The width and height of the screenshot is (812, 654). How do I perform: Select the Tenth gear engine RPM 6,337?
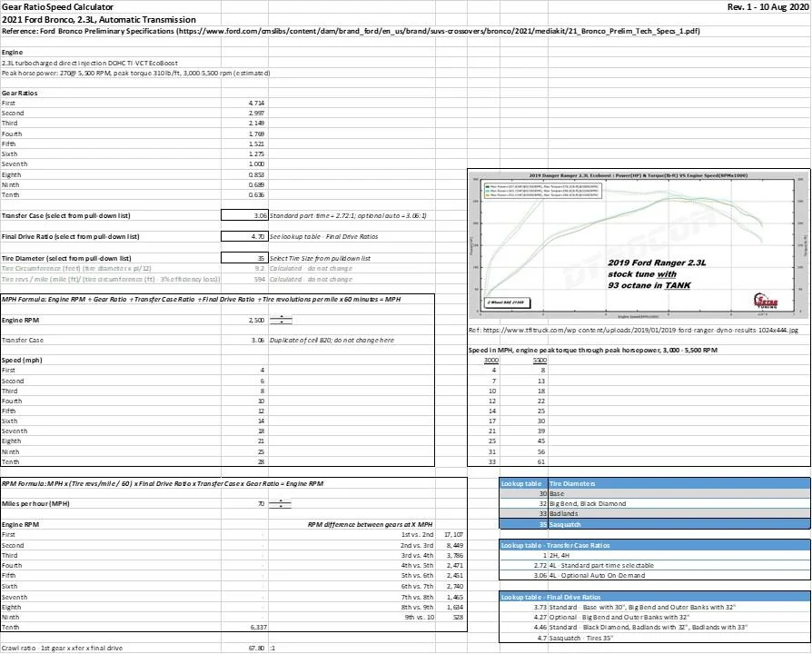244,627
